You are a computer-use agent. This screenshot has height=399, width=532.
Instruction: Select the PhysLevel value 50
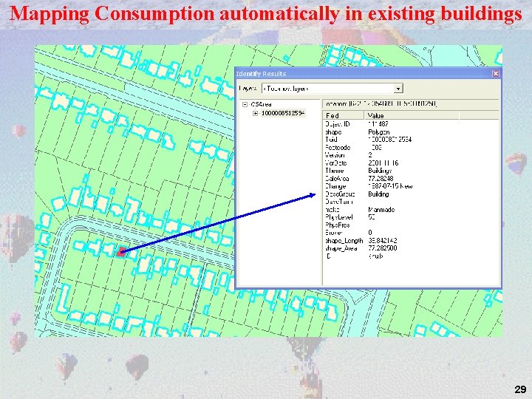(372, 217)
